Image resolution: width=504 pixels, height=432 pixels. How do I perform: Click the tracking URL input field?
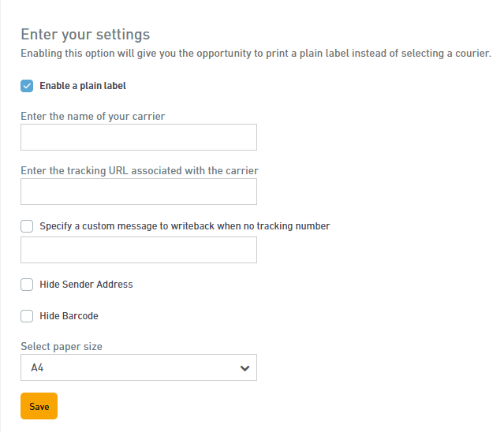[139, 192]
